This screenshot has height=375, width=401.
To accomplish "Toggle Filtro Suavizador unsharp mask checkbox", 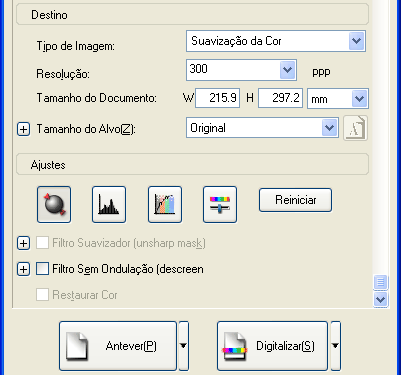I will pyautogui.click(x=42, y=243).
